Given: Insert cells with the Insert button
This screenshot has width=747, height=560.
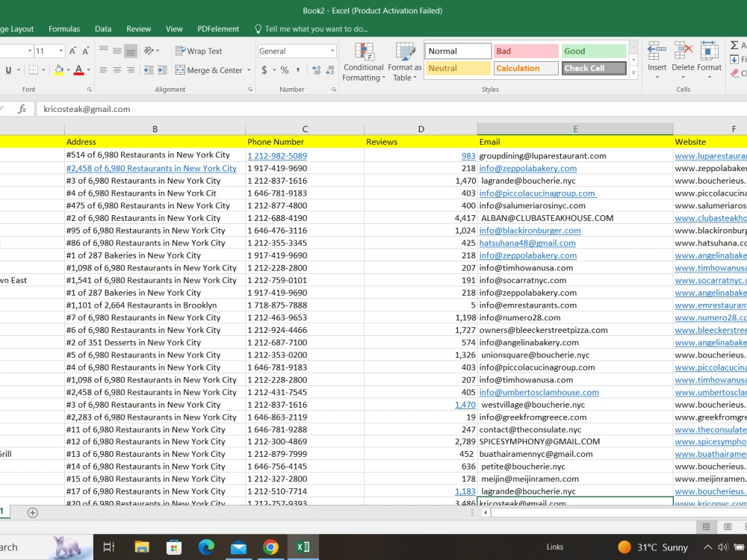Looking at the screenshot, I should tap(657, 60).
